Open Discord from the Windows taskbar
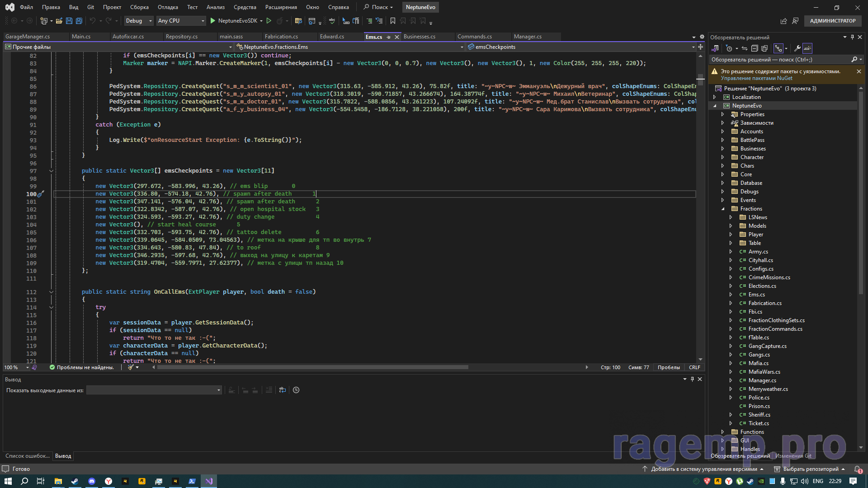This screenshot has height=488, width=868. (92, 481)
